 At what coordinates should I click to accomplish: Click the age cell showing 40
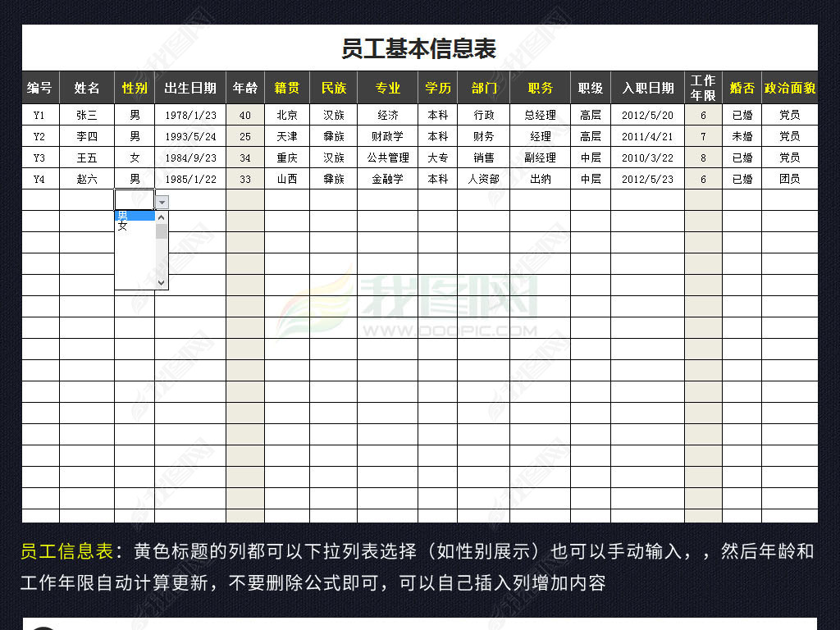pos(245,115)
